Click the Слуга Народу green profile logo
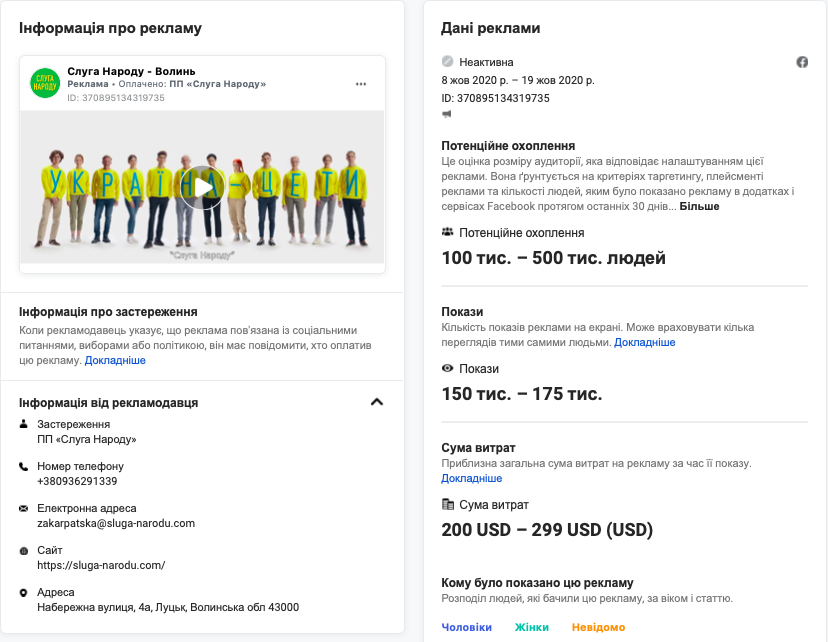Image resolution: width=828 pixels, height=642 pixels. (x=45, y=83)
